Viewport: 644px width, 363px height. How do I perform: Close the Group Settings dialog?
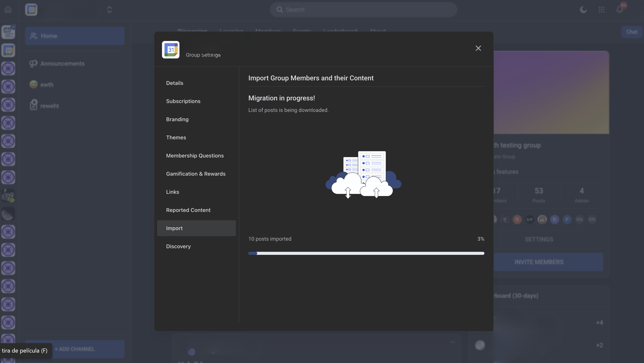pos(478,48)
